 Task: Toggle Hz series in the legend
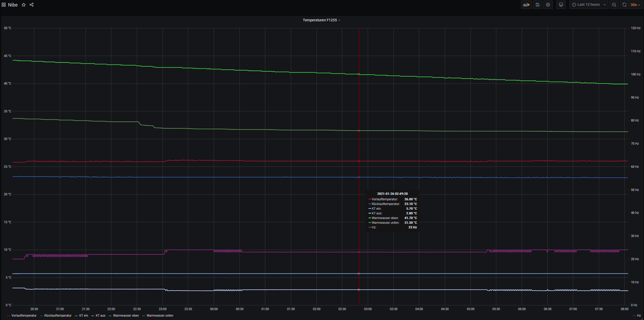click(639, 316)
